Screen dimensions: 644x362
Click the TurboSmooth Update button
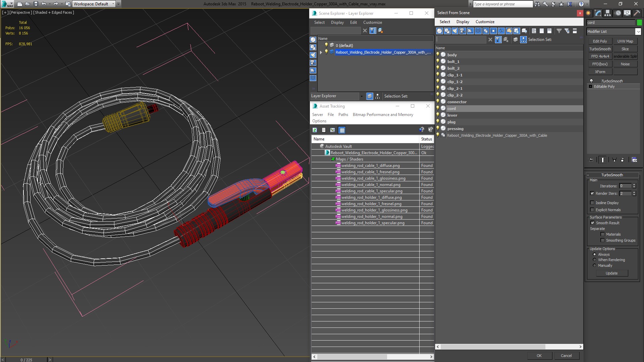[x=611, y=273]
